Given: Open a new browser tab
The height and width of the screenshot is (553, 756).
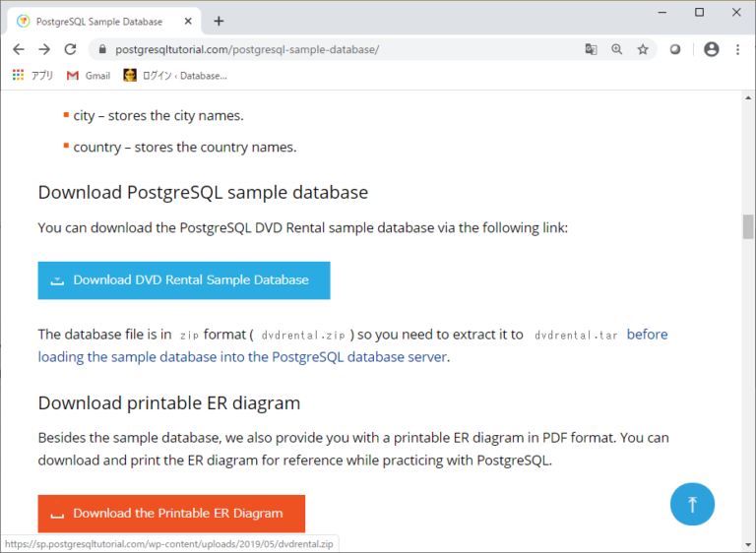Looking at the screenshot, I should [x=219, y=22].
